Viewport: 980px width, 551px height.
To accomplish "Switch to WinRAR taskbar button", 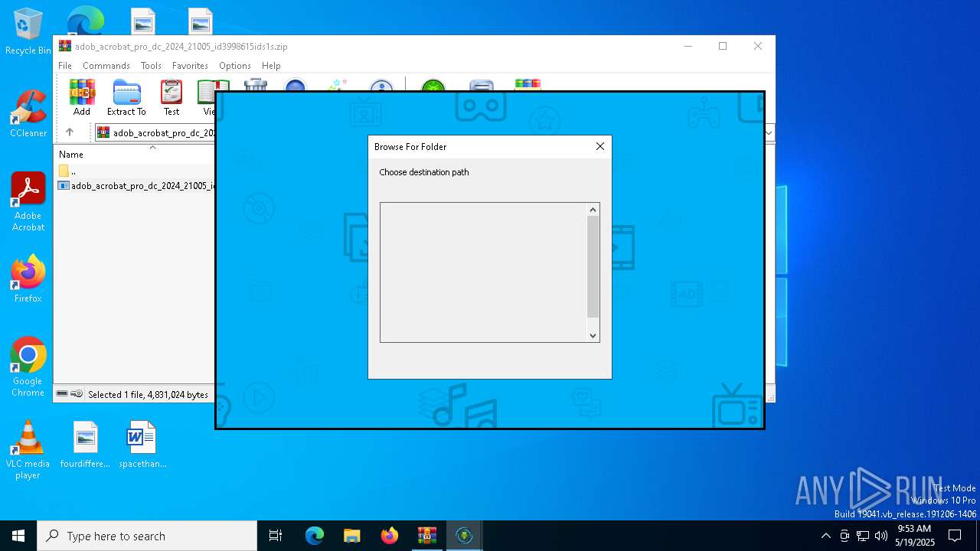I will [x=426, y=536].
